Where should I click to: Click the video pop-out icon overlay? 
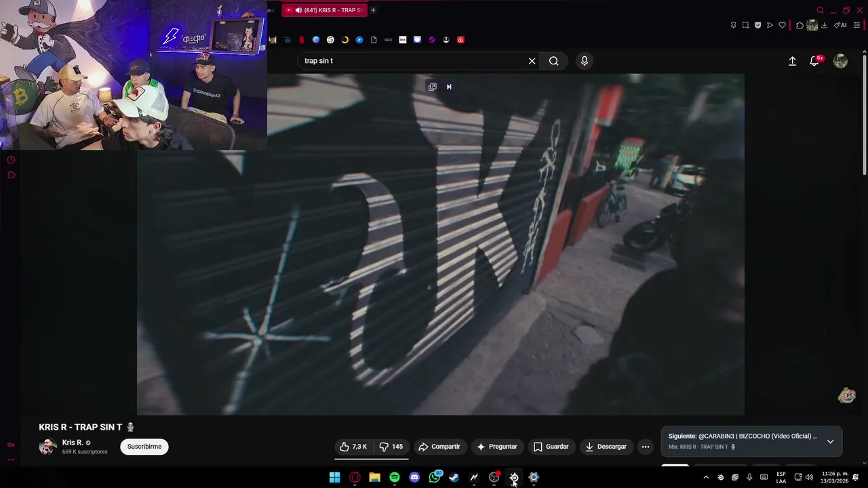433,87
